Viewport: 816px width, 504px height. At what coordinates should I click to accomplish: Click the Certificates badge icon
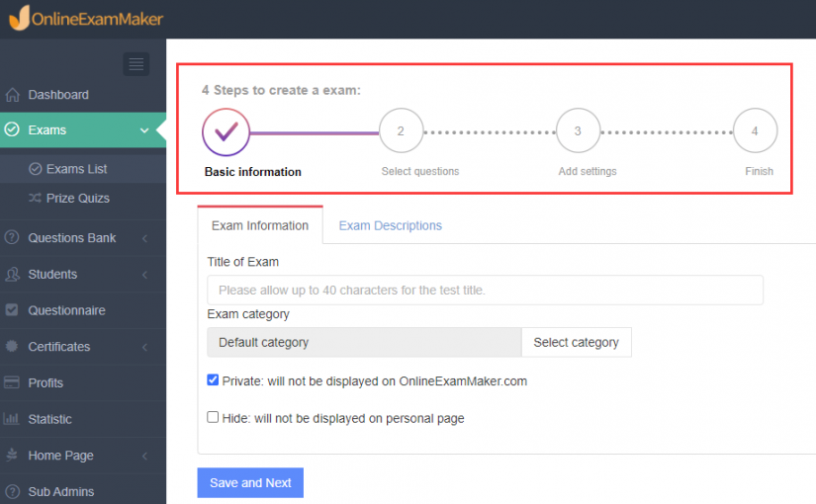(x=13, y=347)
